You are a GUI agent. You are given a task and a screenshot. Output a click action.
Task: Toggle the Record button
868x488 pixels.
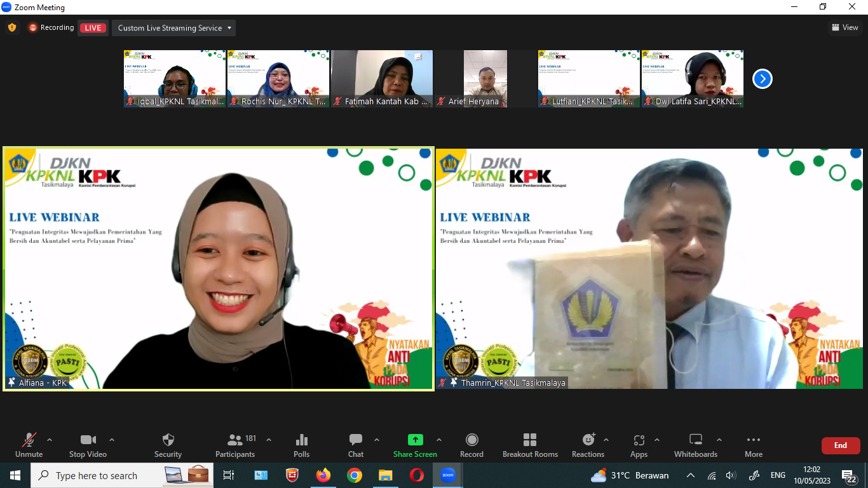point(471,445)
